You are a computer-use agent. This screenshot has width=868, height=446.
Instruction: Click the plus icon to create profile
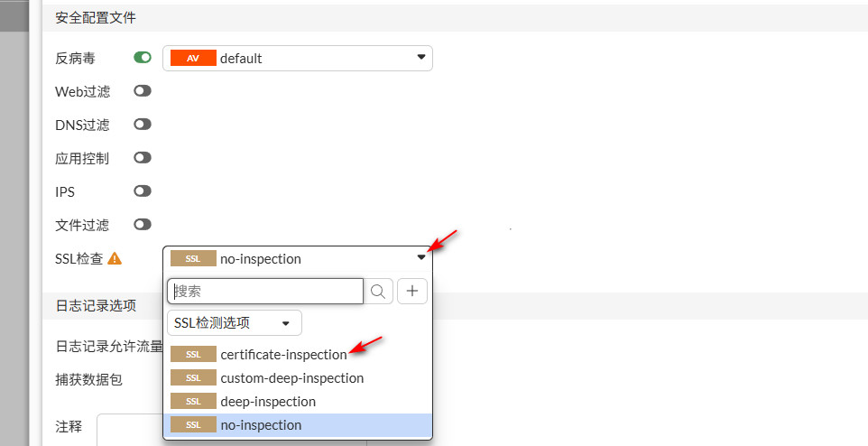412,292
